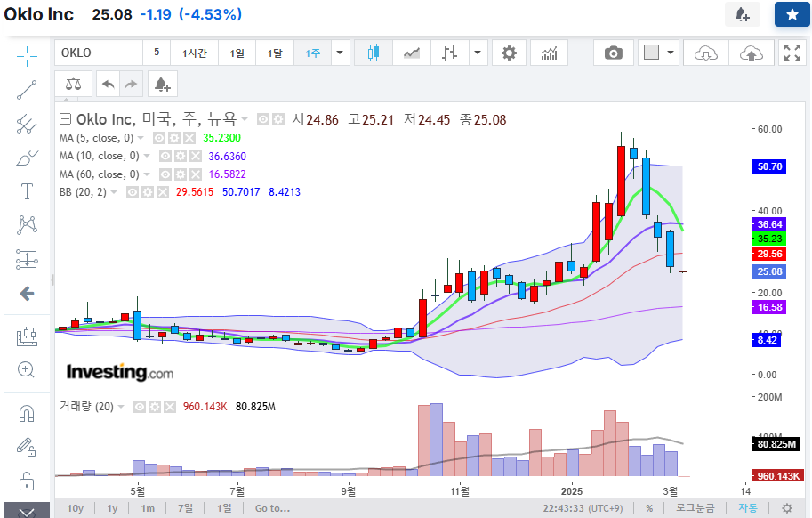
Task: Select candlestick chart type
Action: pyautogui.click(x=373, y=53)
